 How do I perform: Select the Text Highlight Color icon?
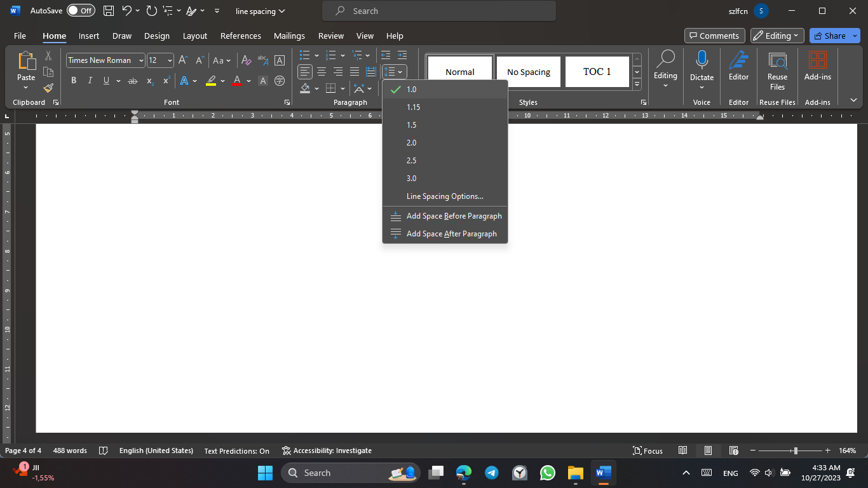tap(210, 81)
